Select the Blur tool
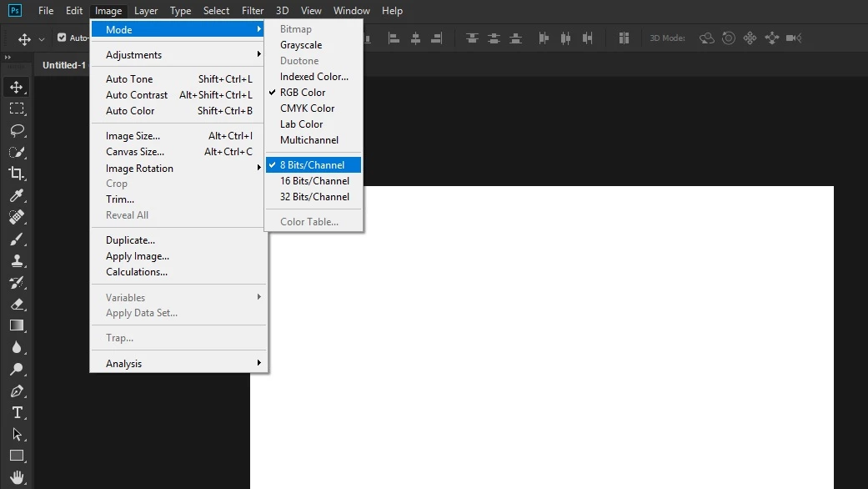868x489 pixels. click(17, 347)
